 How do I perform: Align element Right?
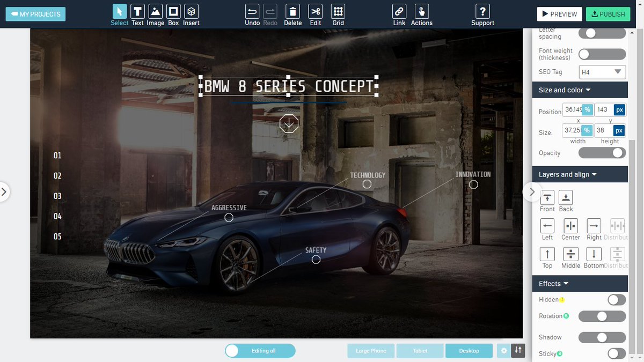594,226
